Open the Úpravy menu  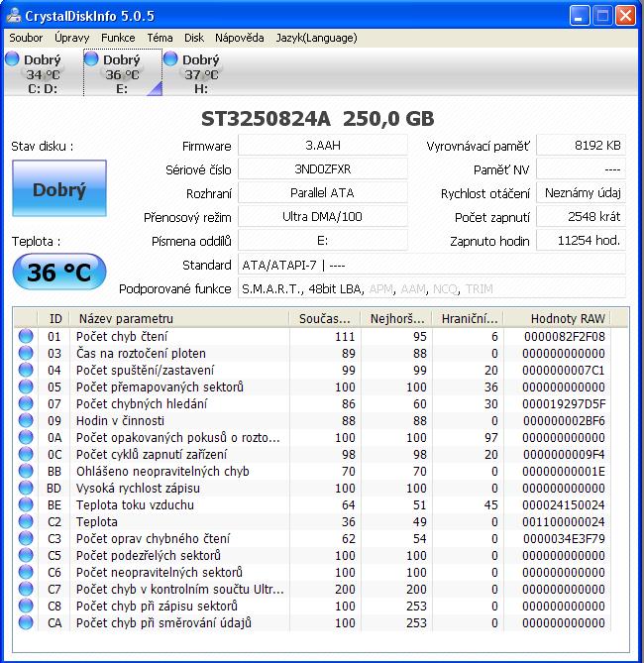pyautogui.click(x=72, y=38)
